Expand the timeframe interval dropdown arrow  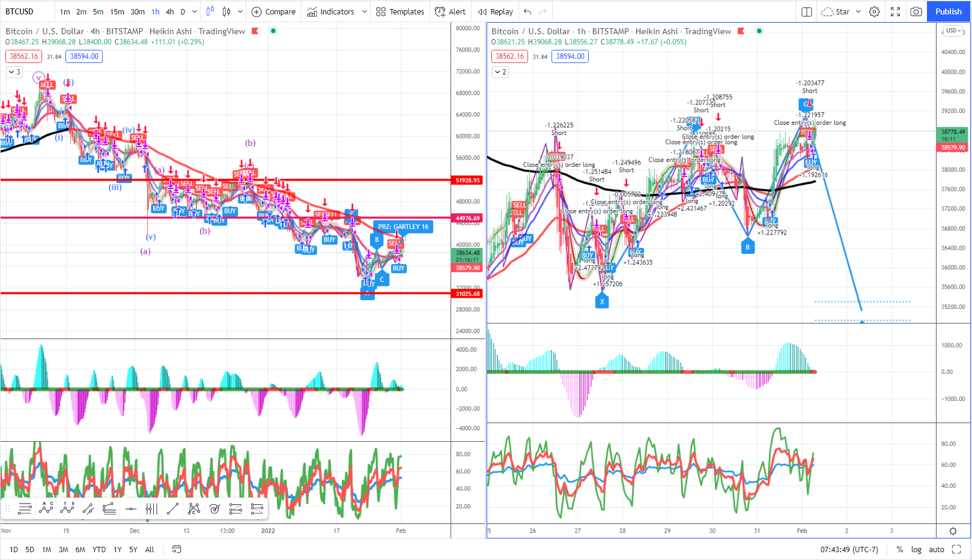point(195,11)
